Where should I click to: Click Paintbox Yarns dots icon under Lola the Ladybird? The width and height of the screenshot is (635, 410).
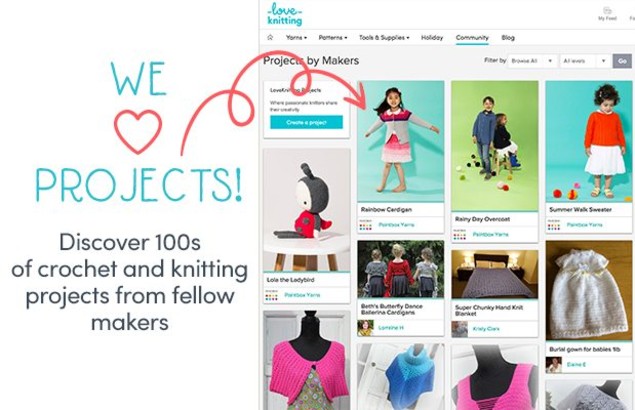tap(271, 295)
